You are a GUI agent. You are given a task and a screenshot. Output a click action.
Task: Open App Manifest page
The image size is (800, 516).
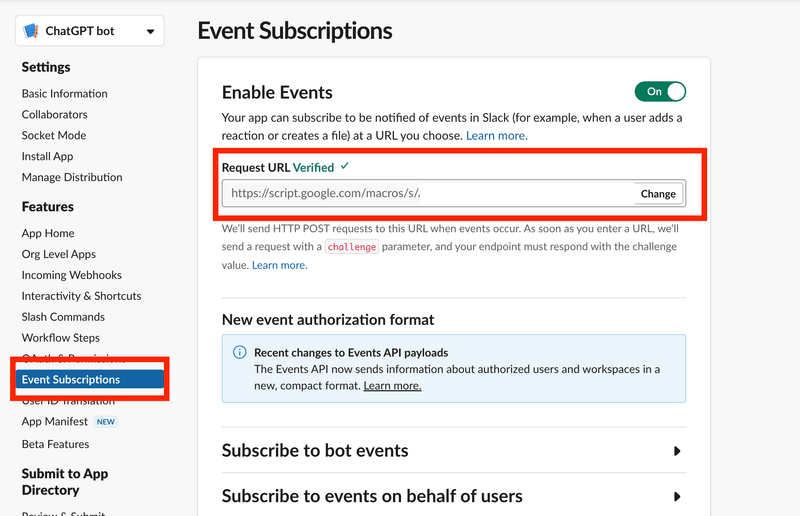coord(55,422)
